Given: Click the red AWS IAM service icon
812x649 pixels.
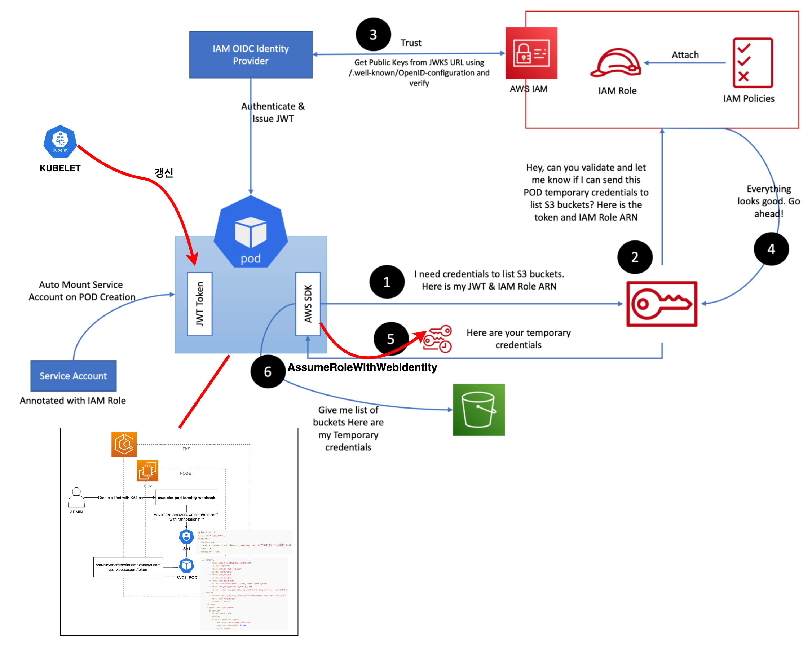Looking at the screenshot, I should [x=531, y=53].
